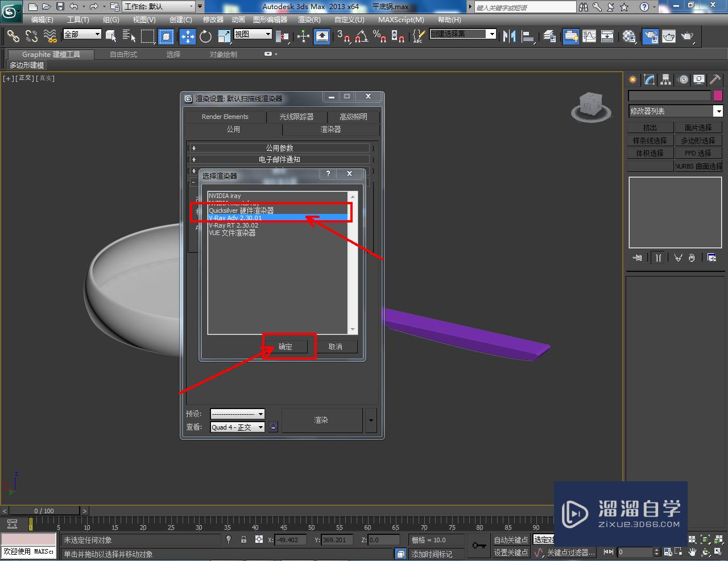Open the Hierarchy command panel tab
This screenshot has width=728, height=561.
666,80
